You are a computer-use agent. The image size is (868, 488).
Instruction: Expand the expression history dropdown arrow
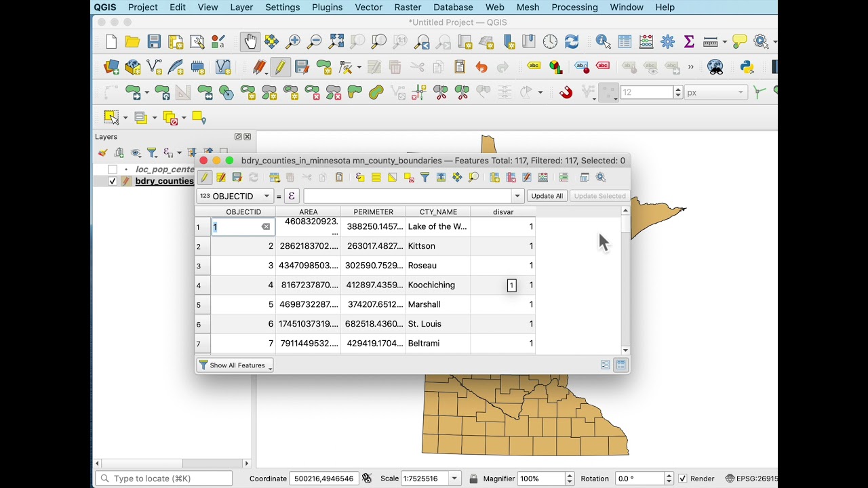click(517, 196)
